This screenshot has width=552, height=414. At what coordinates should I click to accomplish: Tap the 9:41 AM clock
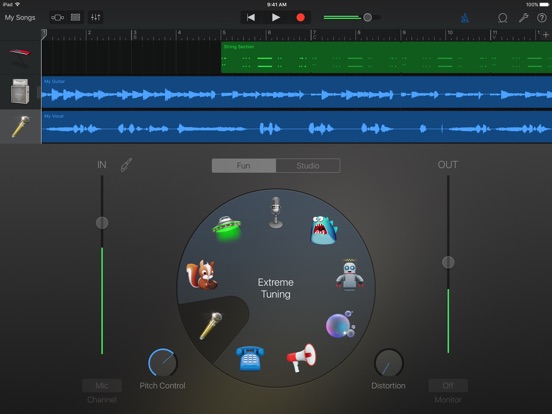pos(276,5)
